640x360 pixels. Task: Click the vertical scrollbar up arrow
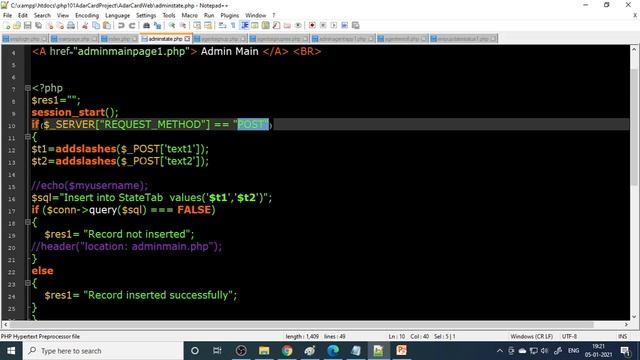pyautogui.click(x=634, y=49)
